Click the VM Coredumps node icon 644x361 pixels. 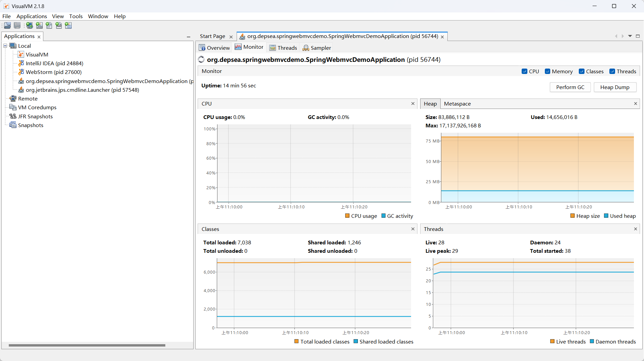point(13,107)
